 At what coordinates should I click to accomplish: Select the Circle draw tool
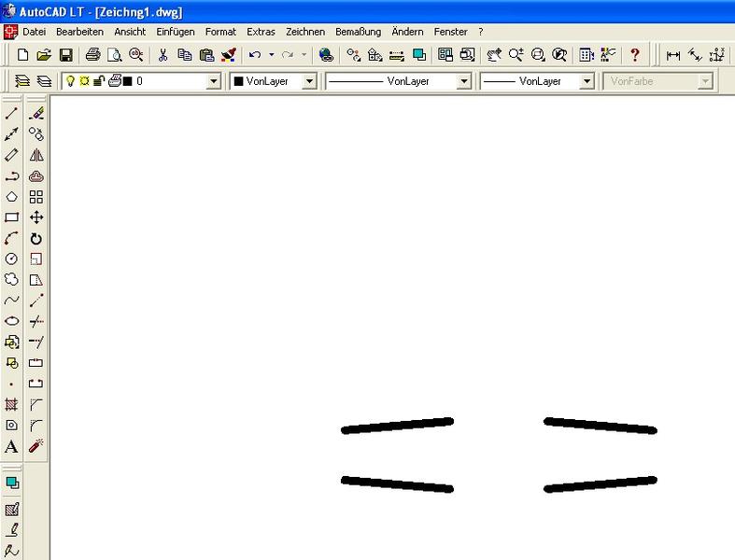[11, 259]
